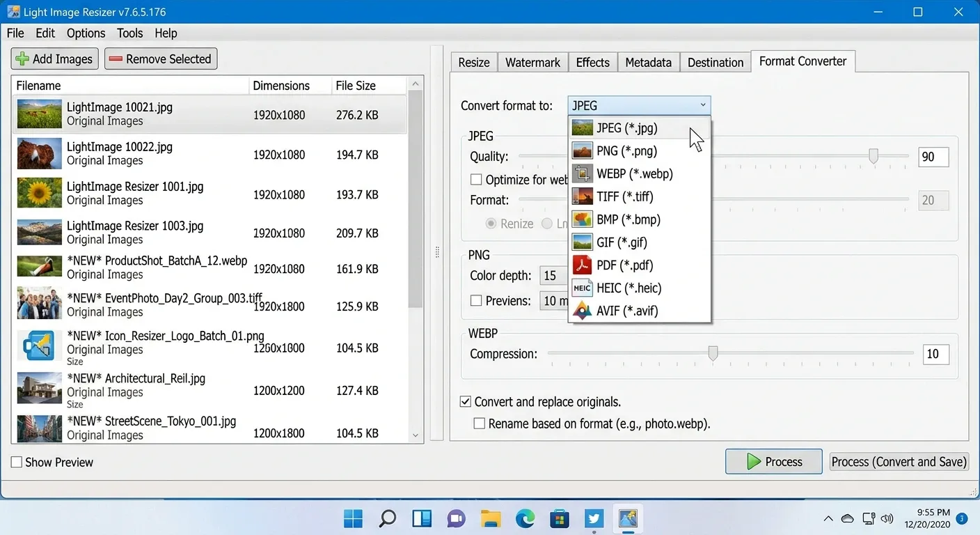This screenshot has height=535, width=980.
Task: Open taskbar Search
Action: pos(388,518)
